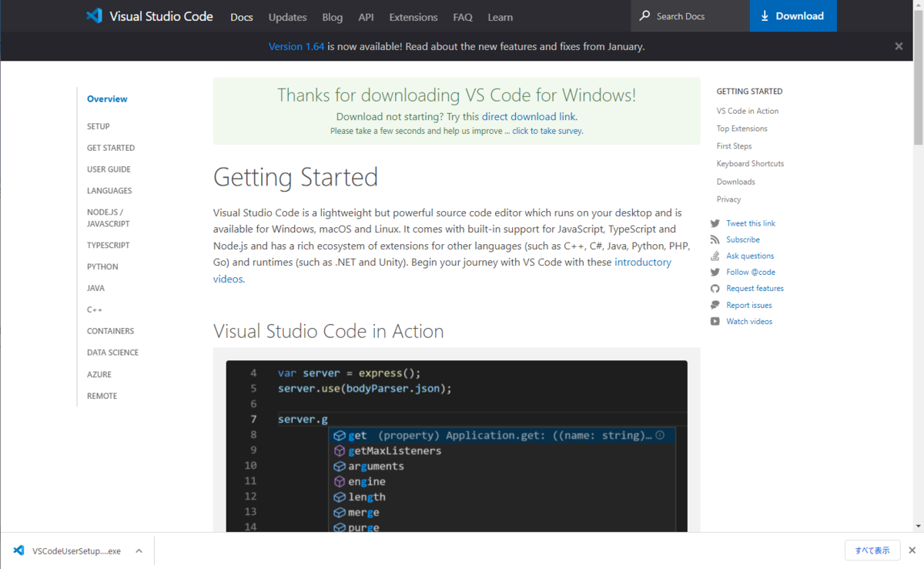Click the Ask questions icon

pos(715,255)
